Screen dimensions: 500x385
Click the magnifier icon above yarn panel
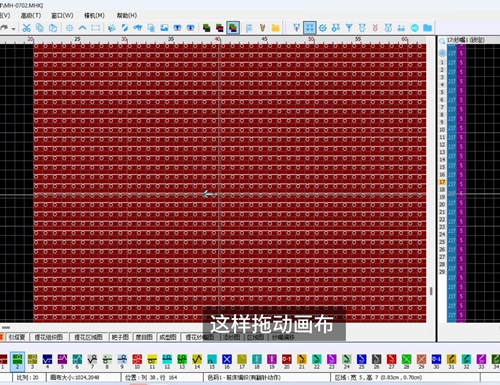442,41
